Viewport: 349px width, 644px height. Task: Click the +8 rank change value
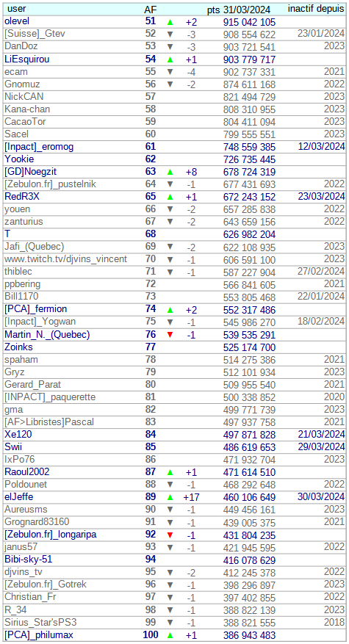(191, 172)
